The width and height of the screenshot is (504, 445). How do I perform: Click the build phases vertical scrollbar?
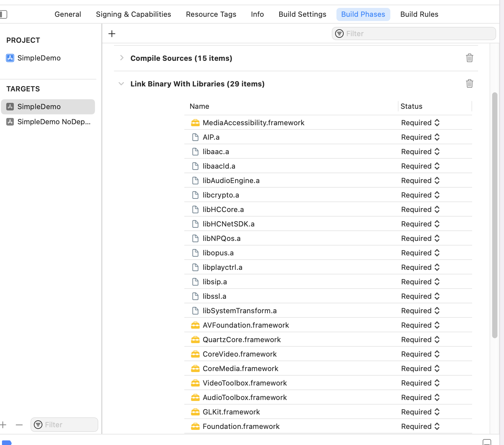[x=495, y=215]
